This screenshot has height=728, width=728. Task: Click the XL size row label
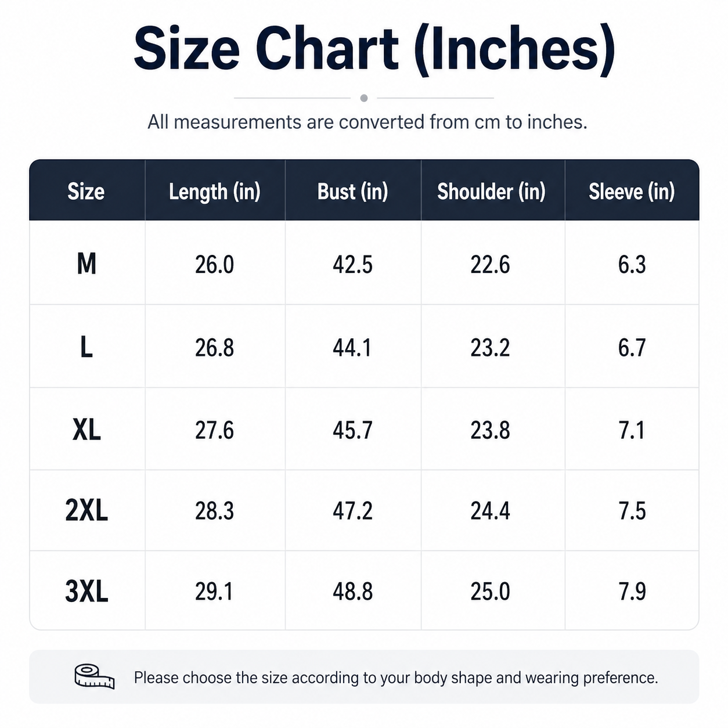click(87, 430)
